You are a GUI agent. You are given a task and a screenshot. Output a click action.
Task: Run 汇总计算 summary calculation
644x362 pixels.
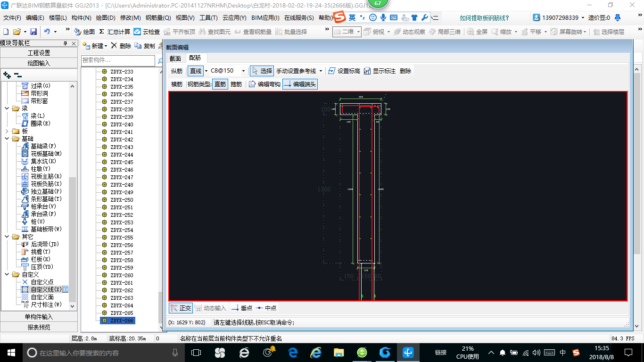coord(115,32)
